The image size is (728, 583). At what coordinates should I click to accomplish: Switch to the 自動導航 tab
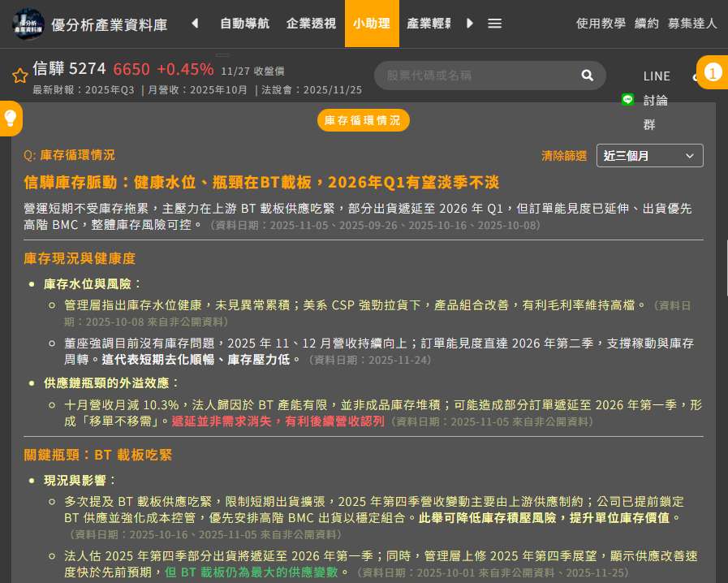[x=244, y=24]
